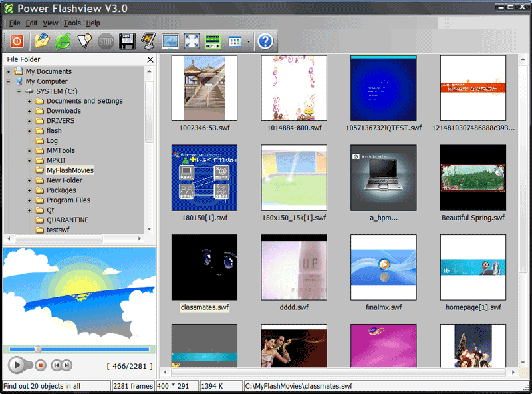Open help with the blue question mark icon
Viewport: 532px width, 394px height.
click(265, 41)
